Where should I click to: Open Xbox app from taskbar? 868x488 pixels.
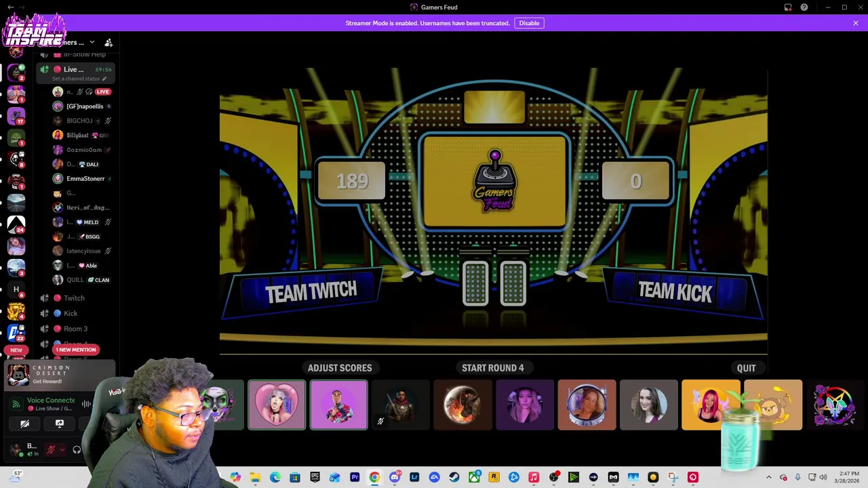(474, 477)
